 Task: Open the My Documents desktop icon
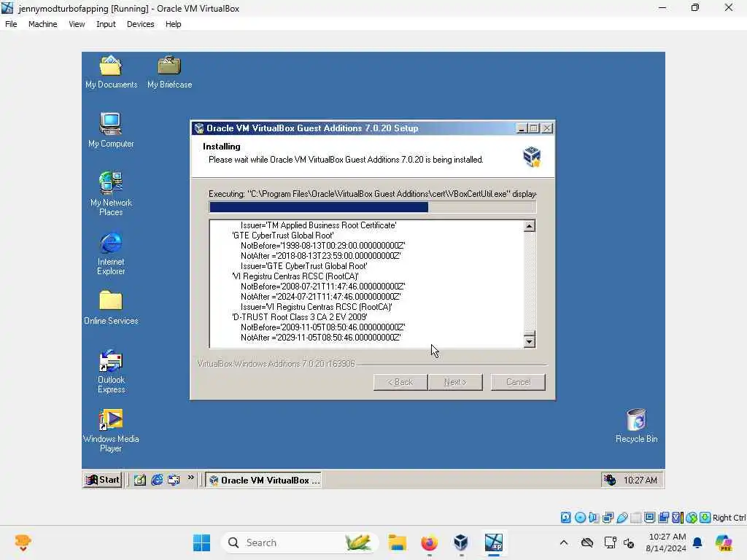[111, 72]
